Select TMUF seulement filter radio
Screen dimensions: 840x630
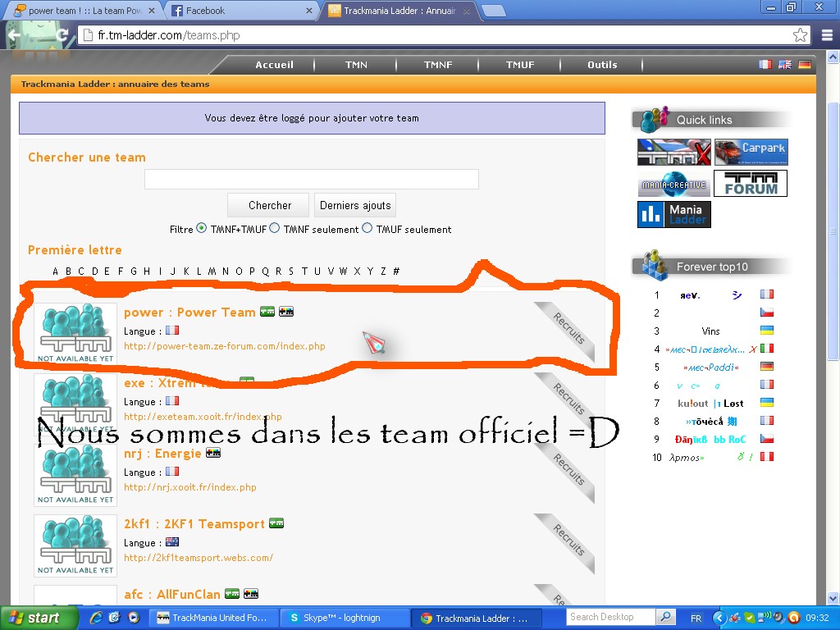tap(367, 228)
